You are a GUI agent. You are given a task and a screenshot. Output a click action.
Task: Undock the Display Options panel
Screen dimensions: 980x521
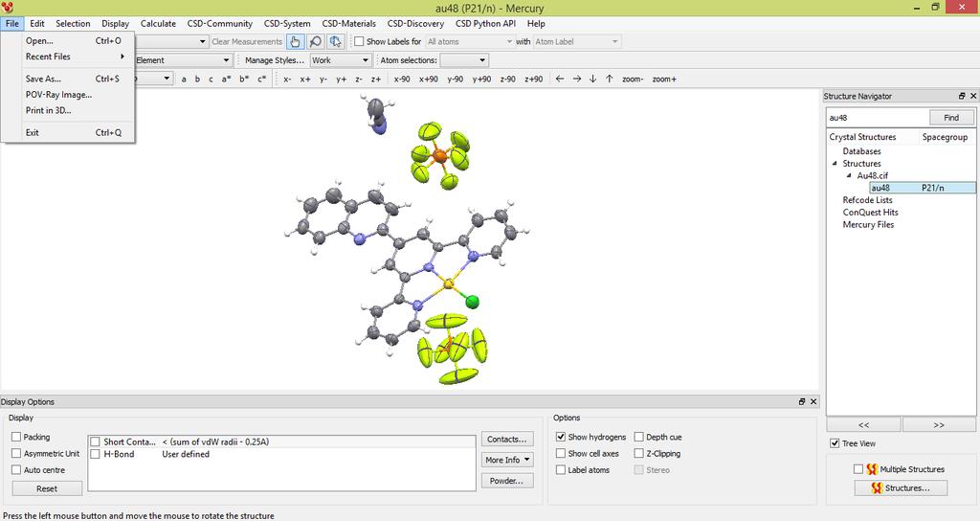coord(802,401)
